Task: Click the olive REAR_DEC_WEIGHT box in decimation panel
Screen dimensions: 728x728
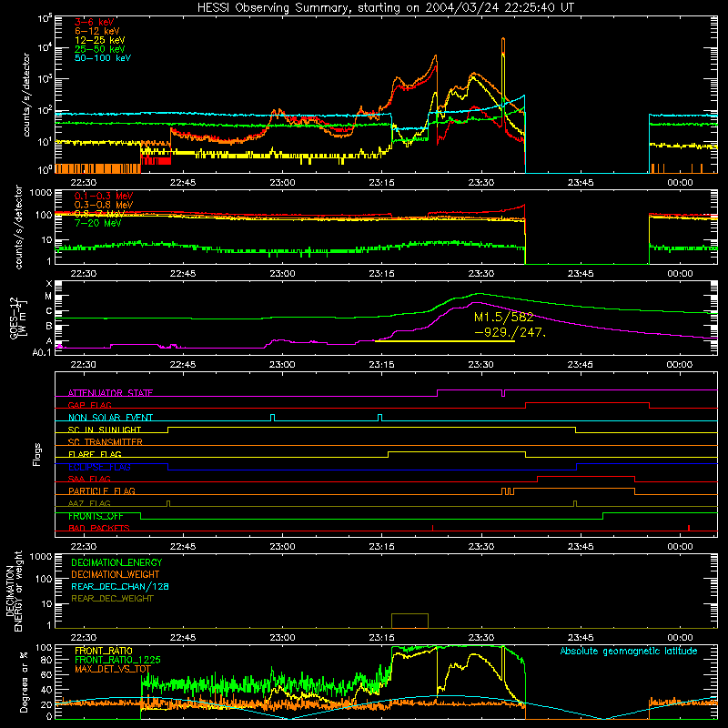Action: pyautogui.click(x=409, y=621)
